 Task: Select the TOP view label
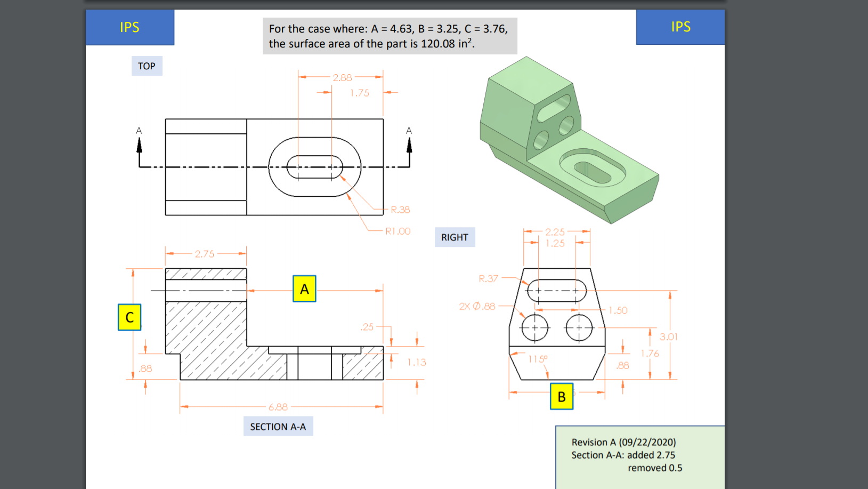tap(147, 66)
